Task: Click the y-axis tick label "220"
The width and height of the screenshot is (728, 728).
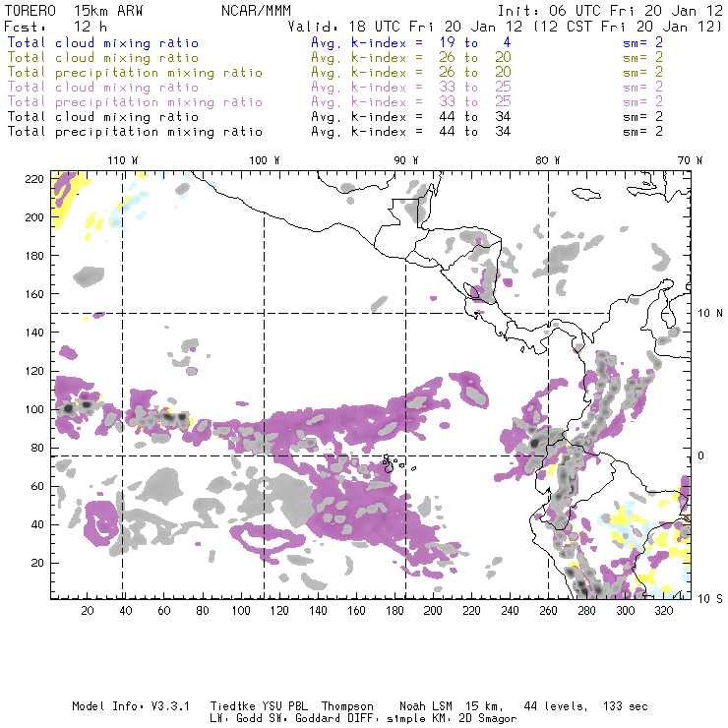Action: point(34,179)
